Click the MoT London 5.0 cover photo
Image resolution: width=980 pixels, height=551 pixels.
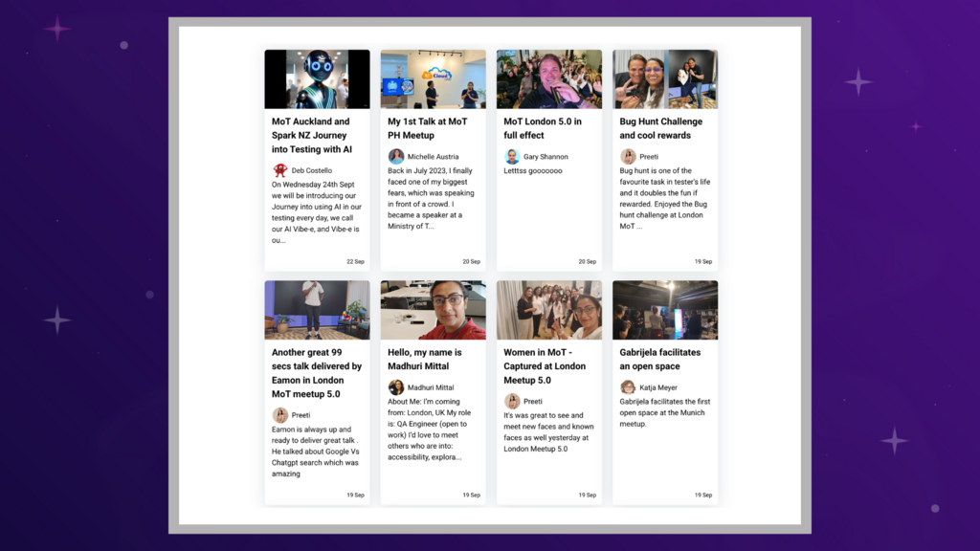point(548,77)
